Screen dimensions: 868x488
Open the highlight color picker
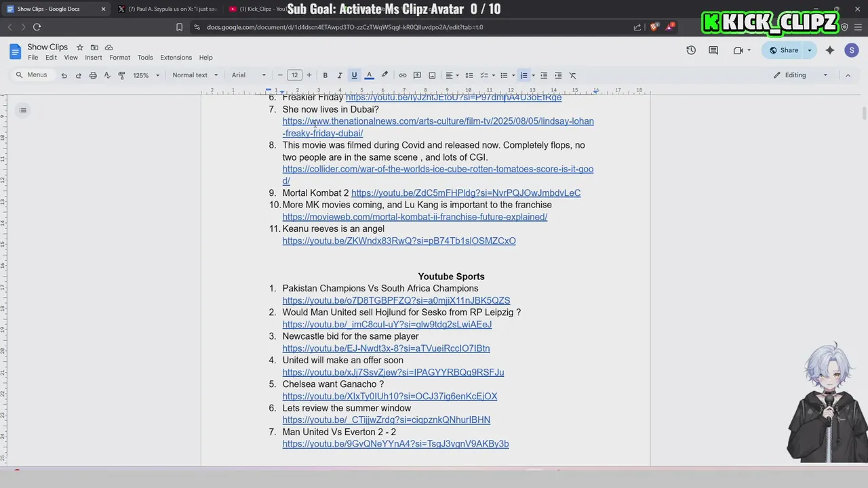pyautogui.click(x=384, y=75)
